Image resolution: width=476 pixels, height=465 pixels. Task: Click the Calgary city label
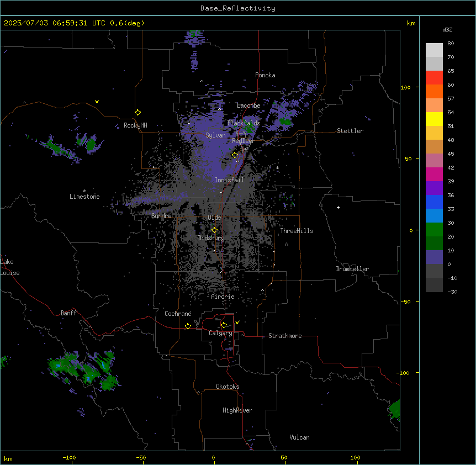[220, 333]
